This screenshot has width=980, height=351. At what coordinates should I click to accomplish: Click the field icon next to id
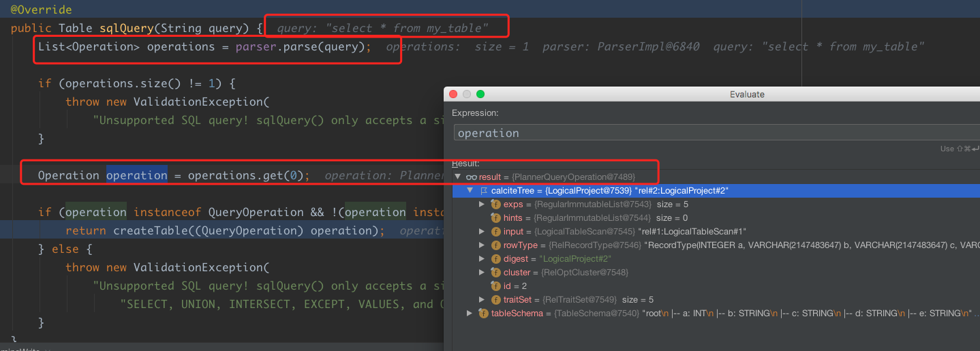pos(496,286)
